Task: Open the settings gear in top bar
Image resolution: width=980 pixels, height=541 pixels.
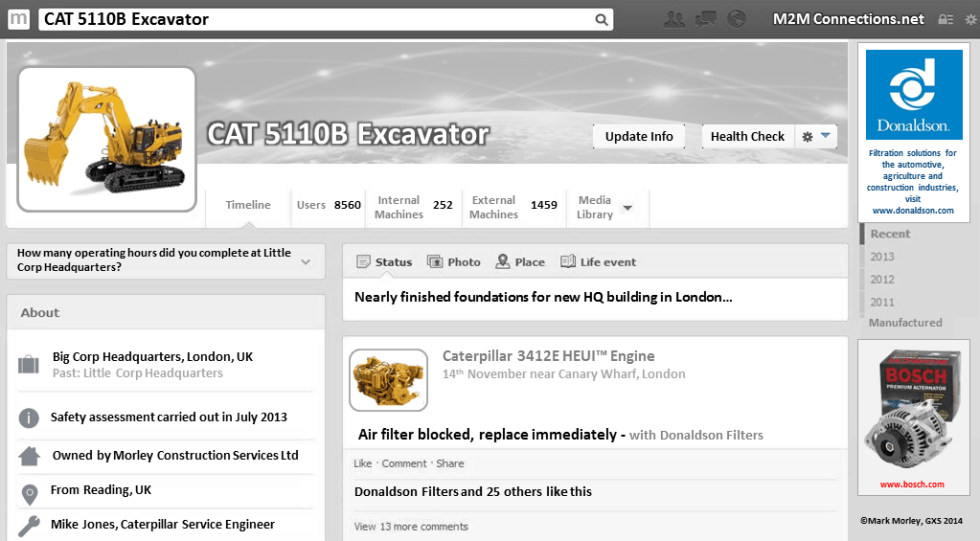Action: (x=967, y=19)
